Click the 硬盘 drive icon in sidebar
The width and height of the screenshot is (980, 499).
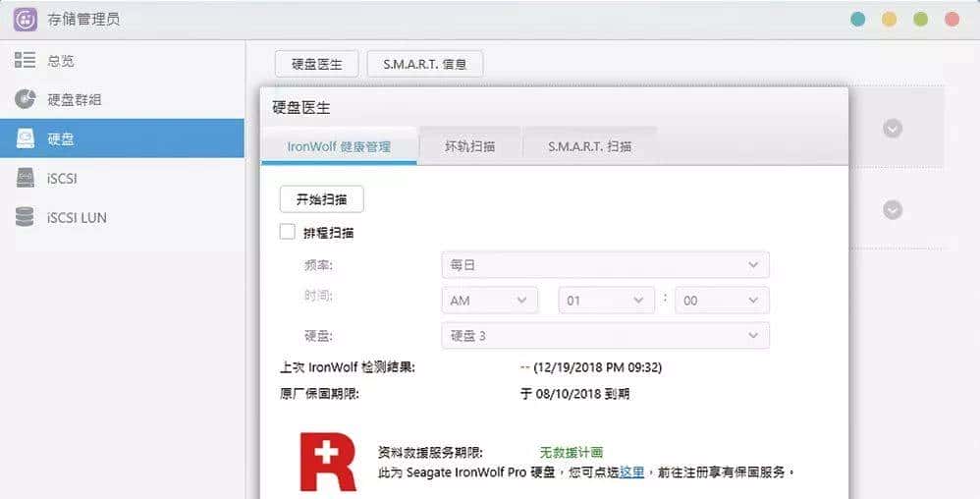[26, 139]
